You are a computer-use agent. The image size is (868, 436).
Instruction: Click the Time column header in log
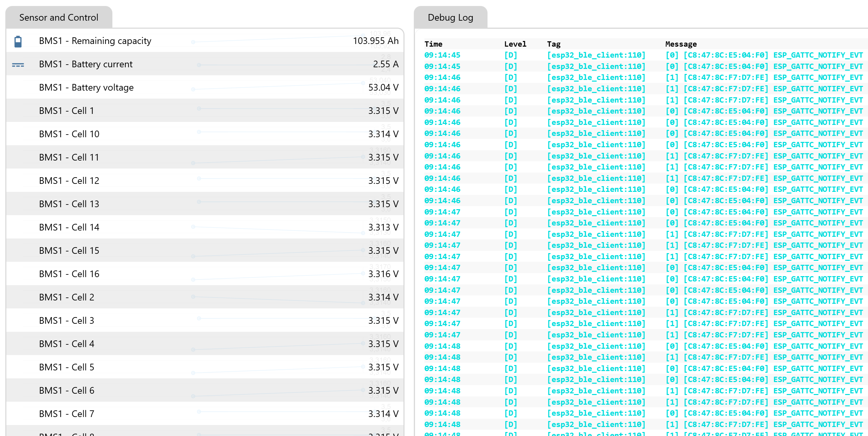[x=433, y=44]
